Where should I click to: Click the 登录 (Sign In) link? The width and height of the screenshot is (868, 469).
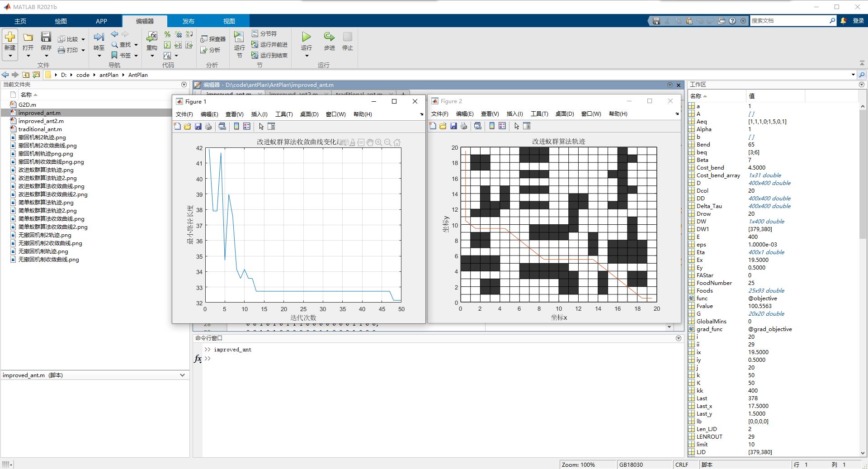coord(858,21)
